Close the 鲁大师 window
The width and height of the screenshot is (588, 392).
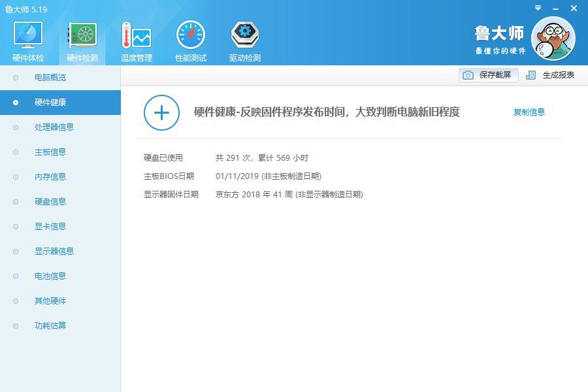pos(574,8)
